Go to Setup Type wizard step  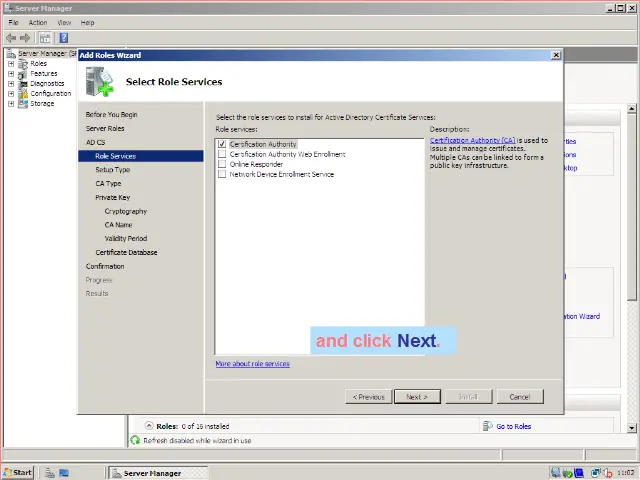pyautogui.click(x=113, y=170)
